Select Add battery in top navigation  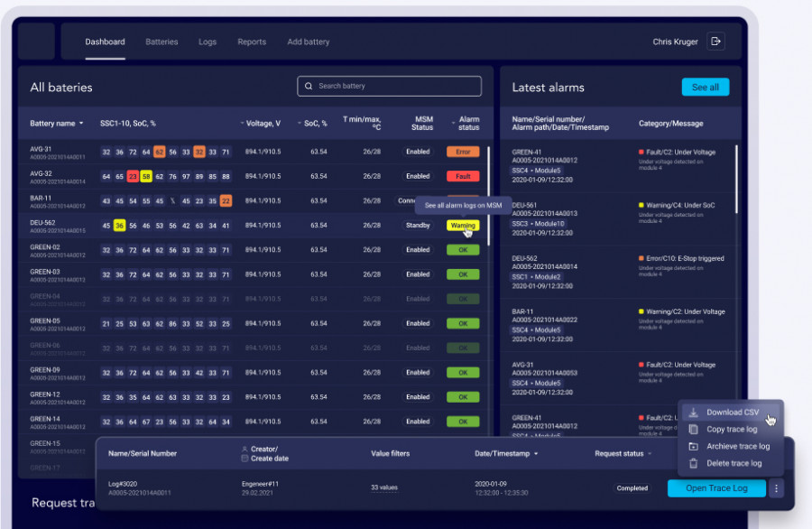[x=309, y=42]
